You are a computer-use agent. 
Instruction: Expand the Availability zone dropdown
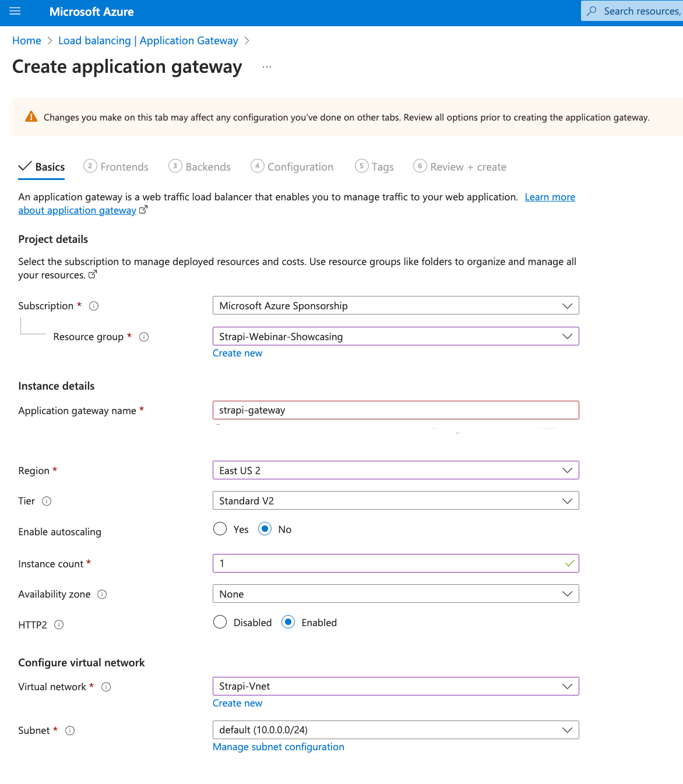point(567,594)
